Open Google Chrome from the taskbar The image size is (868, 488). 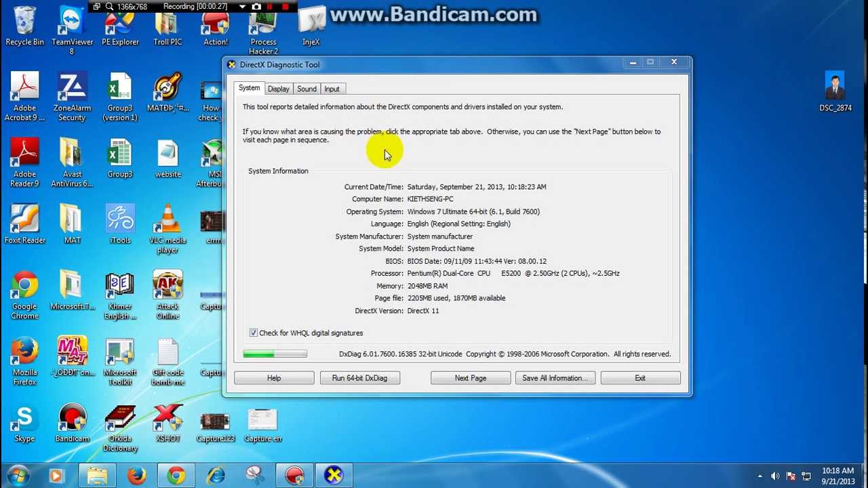[176, 474]
